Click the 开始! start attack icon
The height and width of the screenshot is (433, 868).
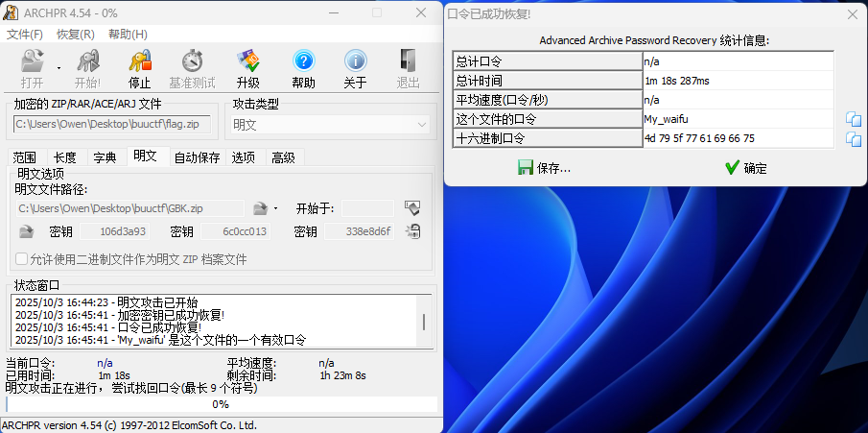click(x=87, y=61)
